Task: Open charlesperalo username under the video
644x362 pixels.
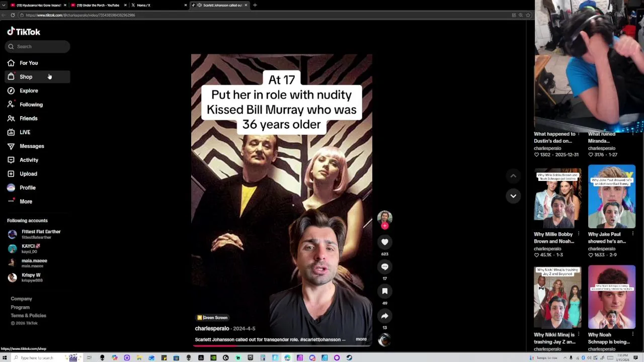Action: pos(212,328)
